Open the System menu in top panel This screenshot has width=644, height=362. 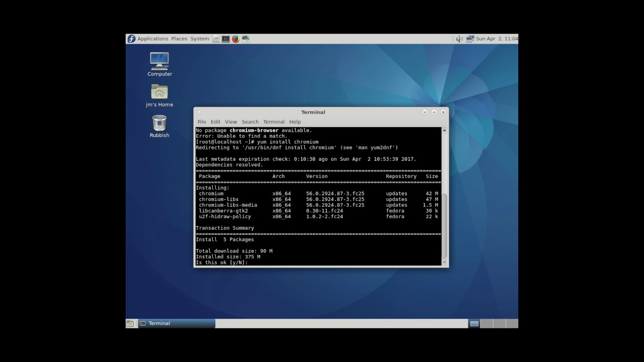tap(200, 39)
